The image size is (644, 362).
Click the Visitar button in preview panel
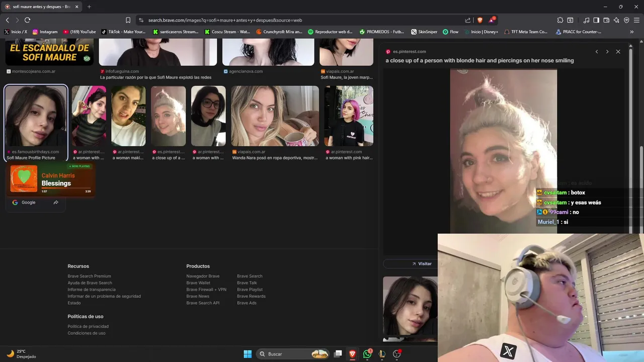(422, 263)
